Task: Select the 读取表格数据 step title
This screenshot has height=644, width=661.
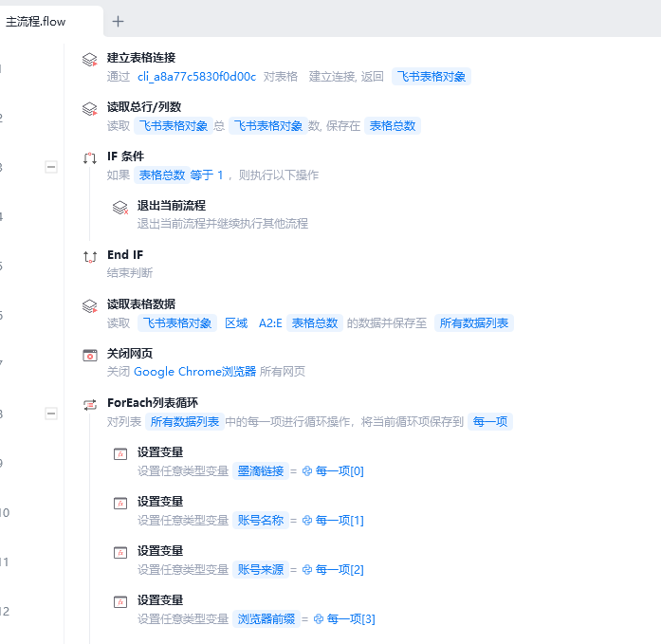Action: tap(141, 304)
